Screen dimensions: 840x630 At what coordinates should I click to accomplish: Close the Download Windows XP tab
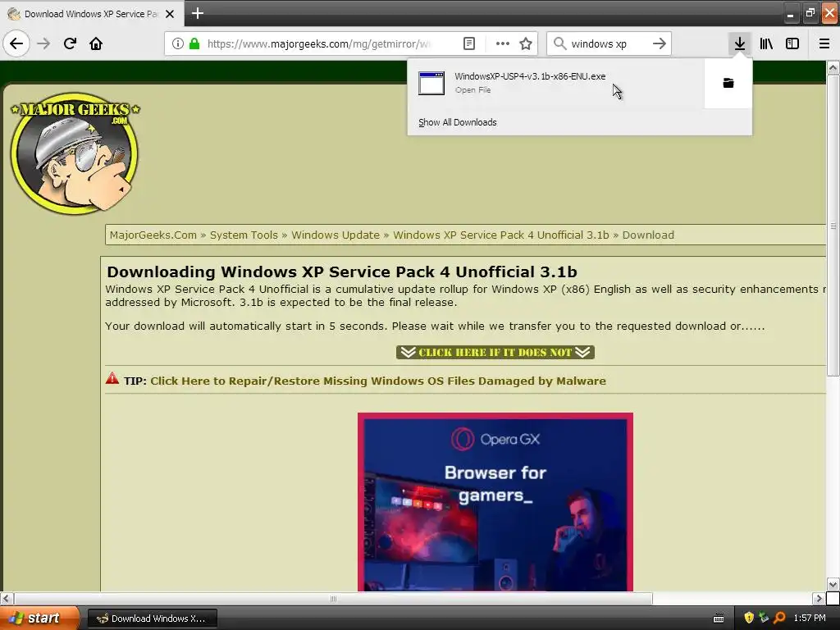point(170,14)
